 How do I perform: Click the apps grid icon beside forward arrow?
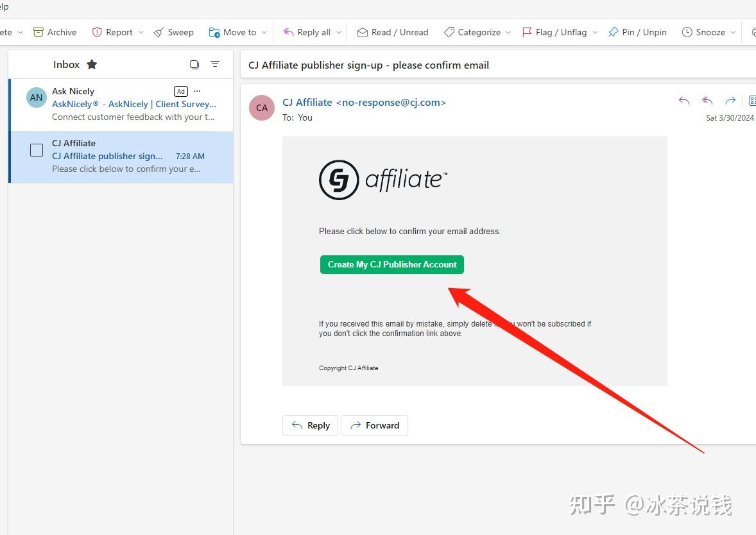[752, 101]
